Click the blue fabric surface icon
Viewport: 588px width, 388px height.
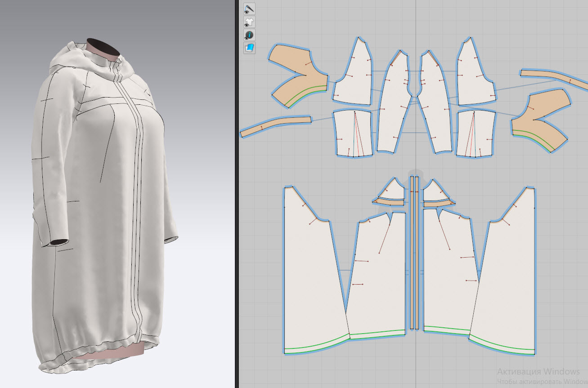pos(250,48)
